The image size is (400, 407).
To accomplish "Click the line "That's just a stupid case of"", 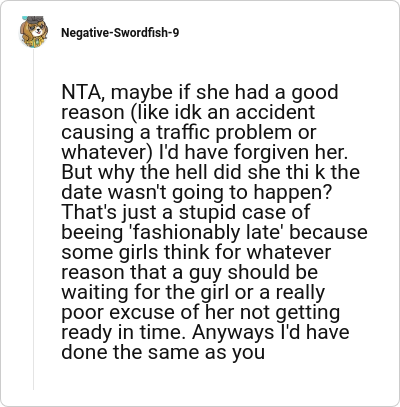I will tap(186, 212).
